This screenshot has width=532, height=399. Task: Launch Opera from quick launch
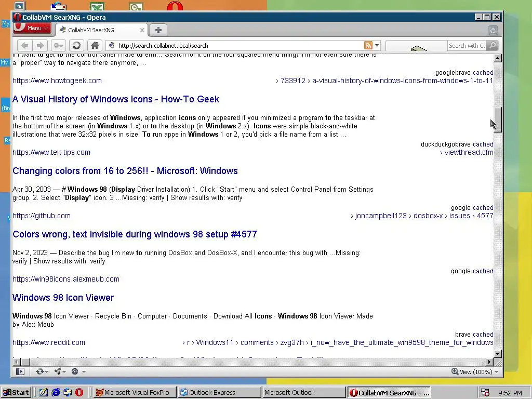point(79,393)
